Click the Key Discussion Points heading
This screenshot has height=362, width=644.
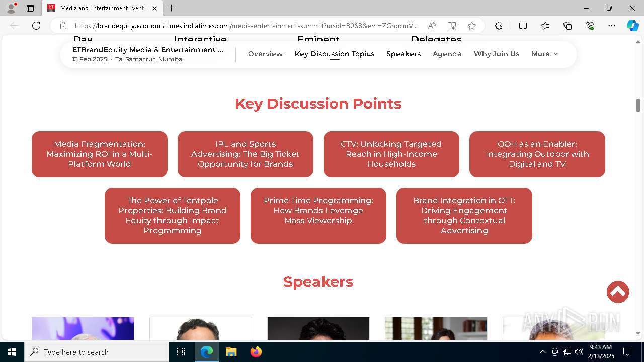(318, 104)
